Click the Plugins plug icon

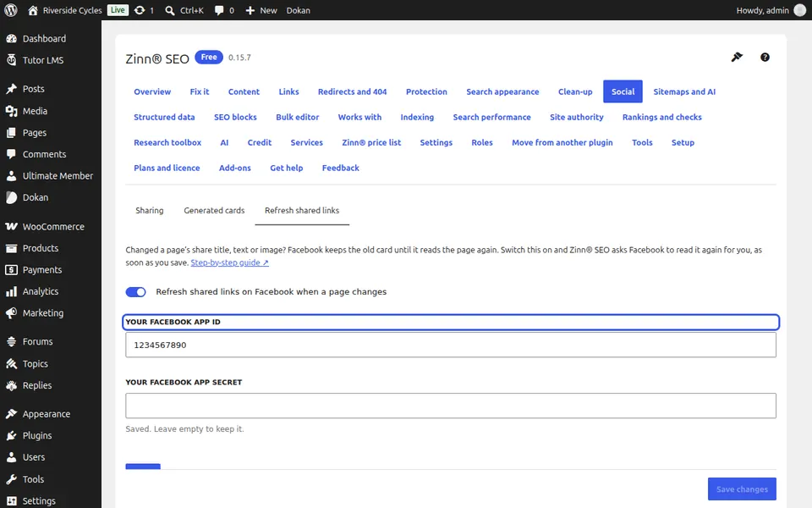tap(11, 435)
